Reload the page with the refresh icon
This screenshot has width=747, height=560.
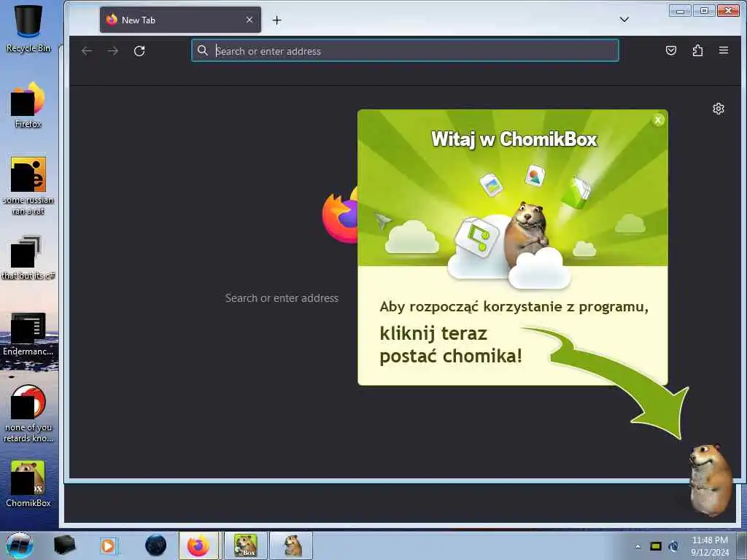(x=139, y=51)
